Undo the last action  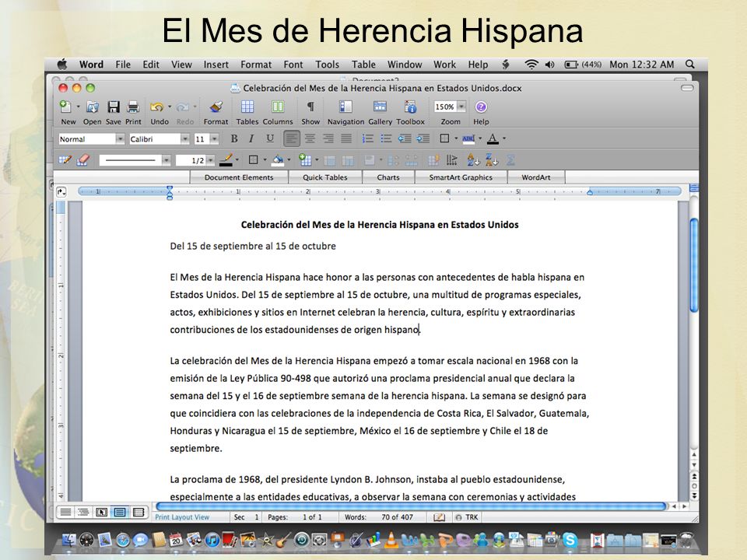tap(156, 107)
